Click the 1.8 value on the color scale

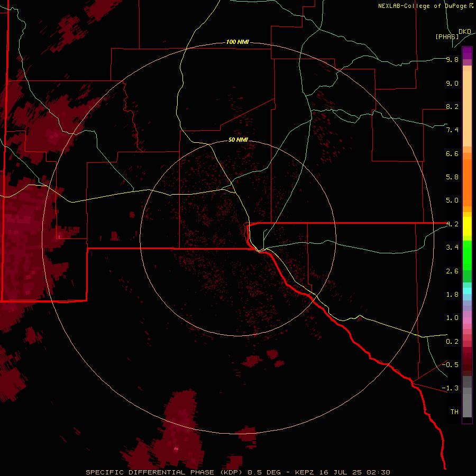pyautogui.click(x=452, y=295)
